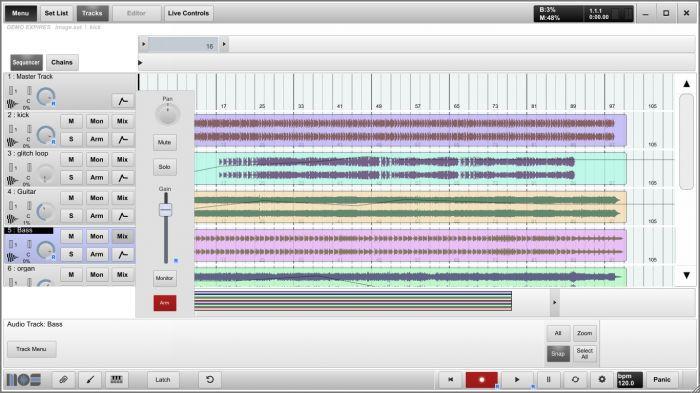Click the MOD logo icon
This screenshot has height=393, width=700.
(x=24, y=380)
